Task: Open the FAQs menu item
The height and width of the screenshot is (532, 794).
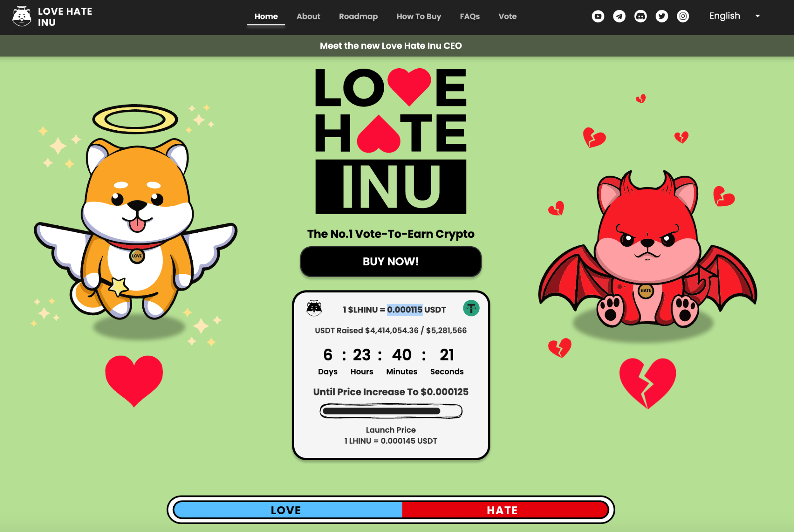Action: [470, 16]
